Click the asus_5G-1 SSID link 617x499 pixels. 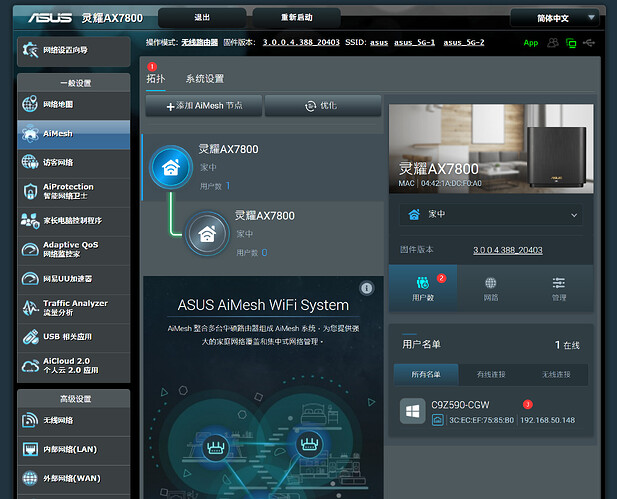pos(414,43)
